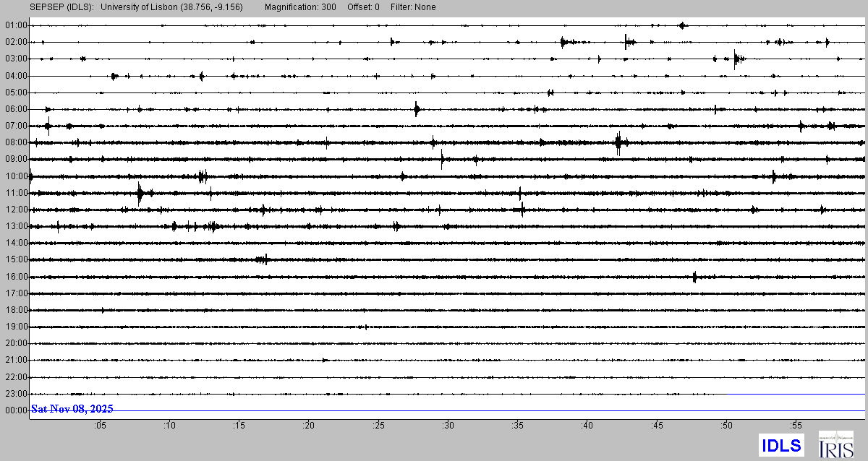This screenshot has height=461, width=868.
Task: Click the :15 minute axis tick label
Action: coord(239,426)
